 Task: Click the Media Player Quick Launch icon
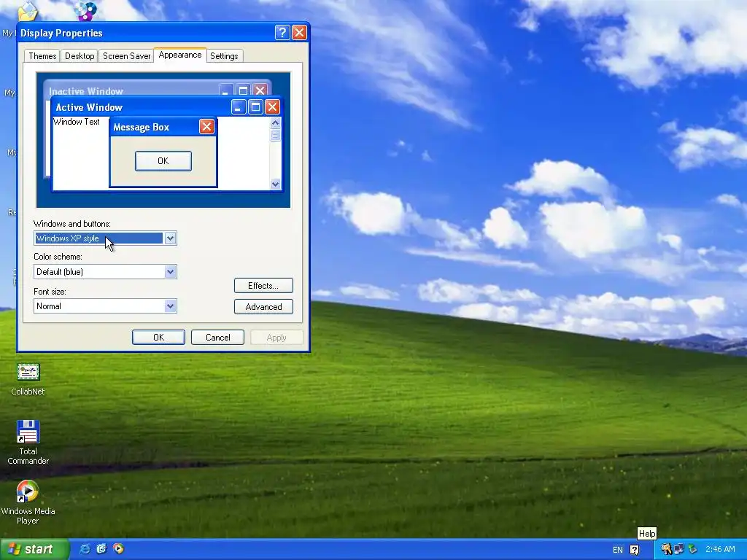[x=118, y=548]
